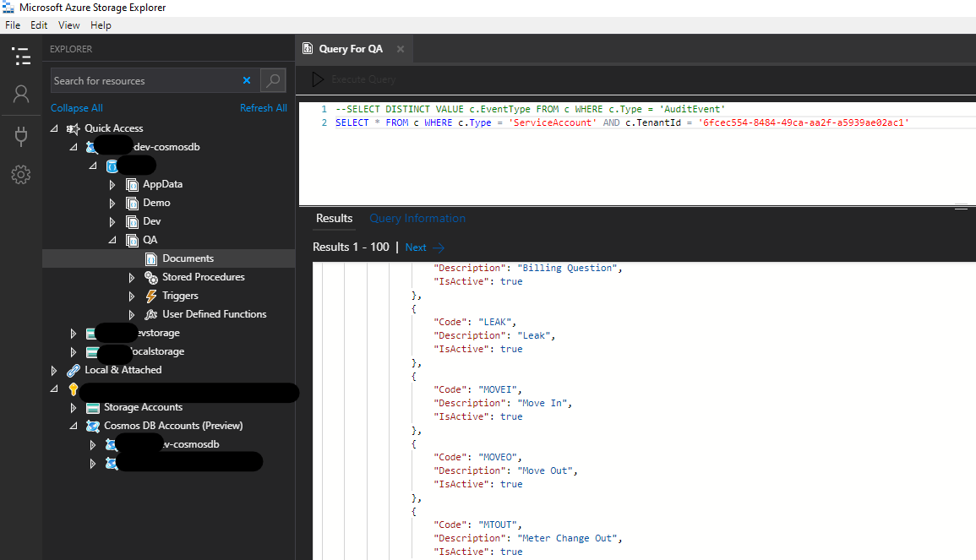The image size is (976, 560).
Task: Collapse the QA collection
Action: coord(112,240)
